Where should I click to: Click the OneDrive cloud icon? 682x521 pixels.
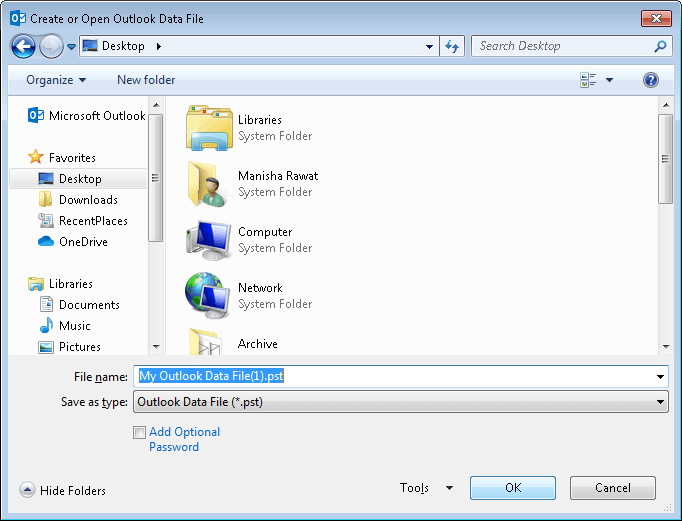click(46, 241)
